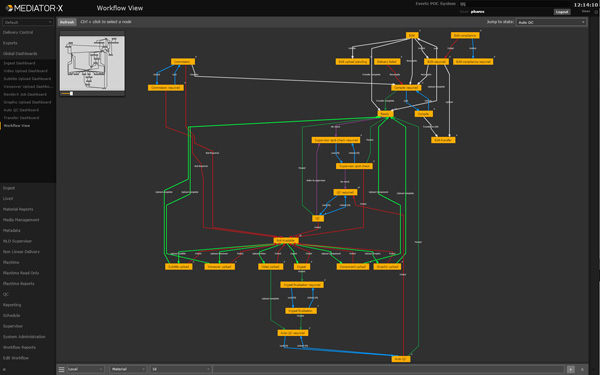Viewport: 600px width, 375px height.
Task: Click the bottom search input field
Action: (x=388, y=369)
